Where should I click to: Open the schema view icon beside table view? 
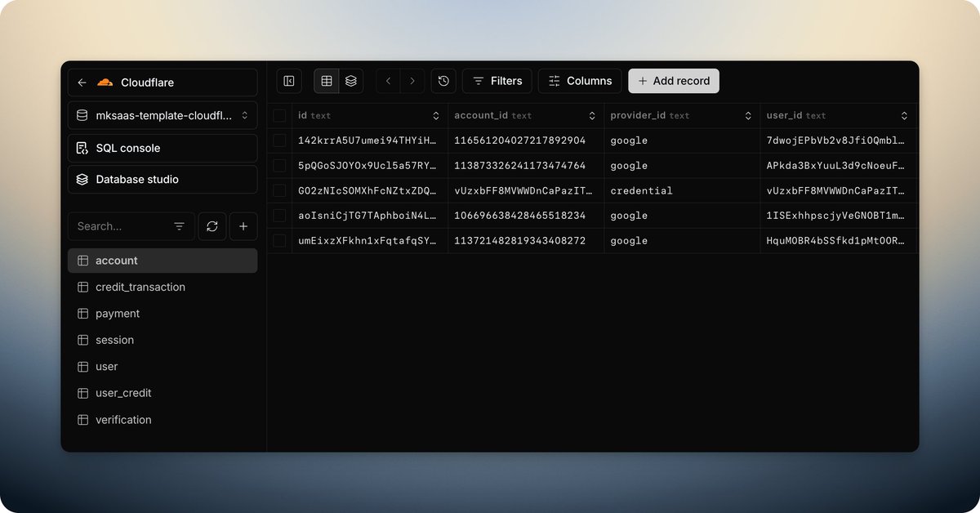(x=350, y=81)
